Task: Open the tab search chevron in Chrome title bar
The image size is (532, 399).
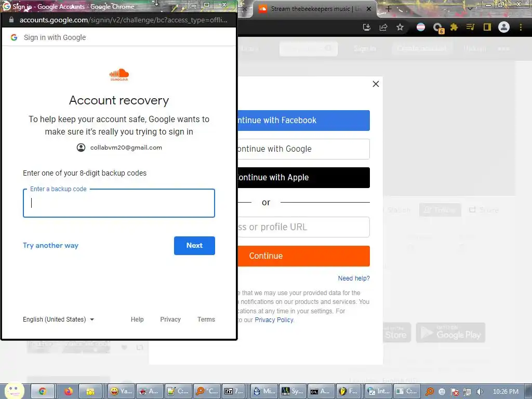Action: tap(470, 8)
